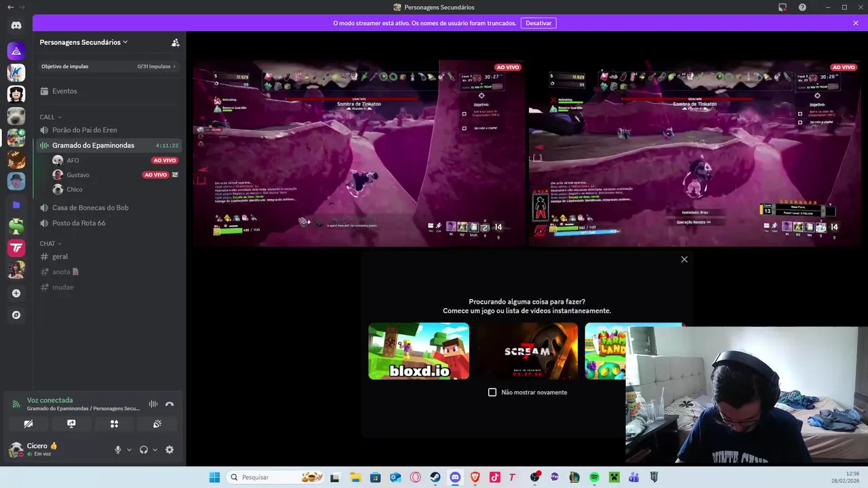868x488 pixels.
Task: Open the mudae text channel
Action: click(108, 287)
